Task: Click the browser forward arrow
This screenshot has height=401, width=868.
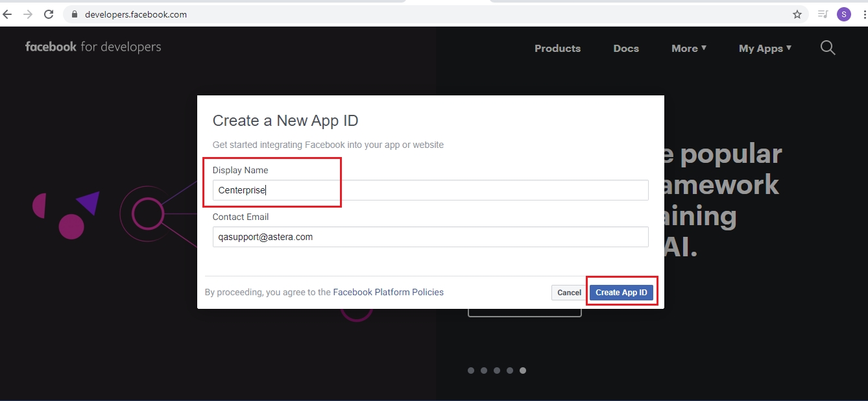Action: 28,14
